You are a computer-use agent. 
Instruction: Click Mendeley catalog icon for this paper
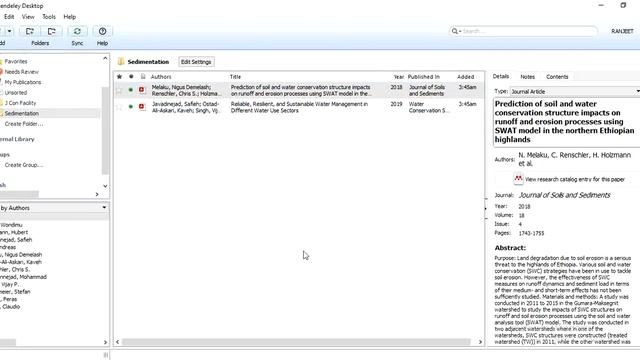(518, 178)
